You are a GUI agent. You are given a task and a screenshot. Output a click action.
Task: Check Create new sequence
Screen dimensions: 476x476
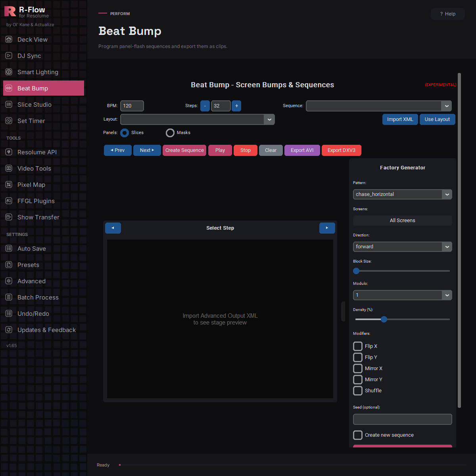[x=358, y=435]
